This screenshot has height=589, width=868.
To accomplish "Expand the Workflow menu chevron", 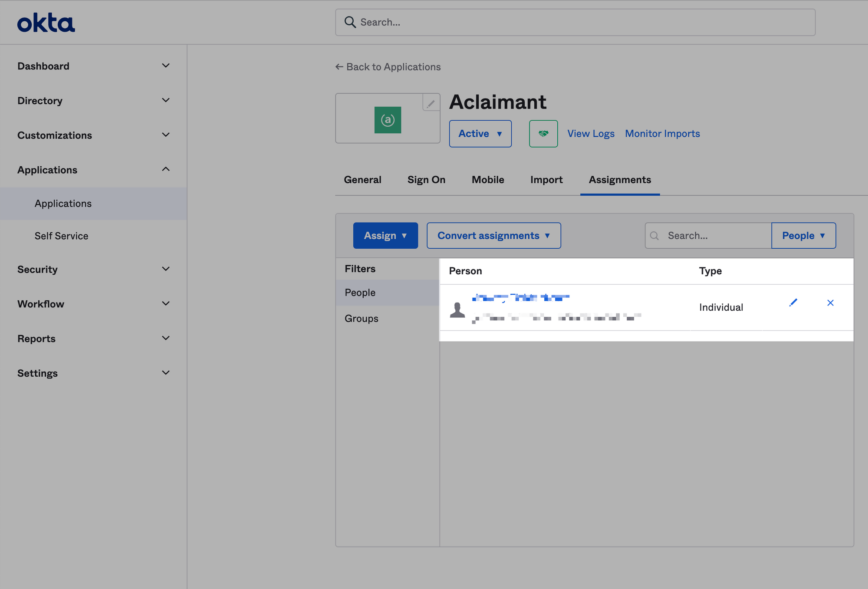I will click(x=166, y=303).
